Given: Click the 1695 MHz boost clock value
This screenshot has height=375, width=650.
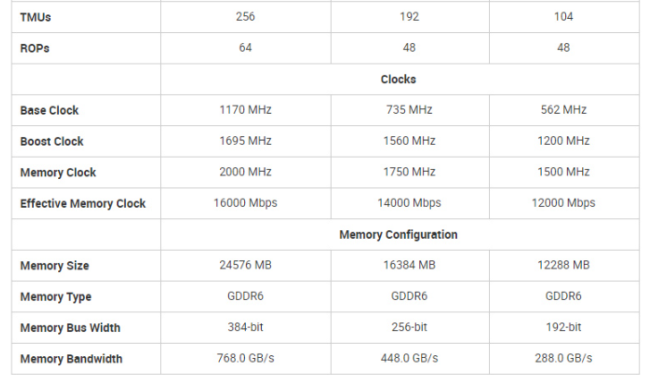Looking at the screenshot, I should [245, 141].
